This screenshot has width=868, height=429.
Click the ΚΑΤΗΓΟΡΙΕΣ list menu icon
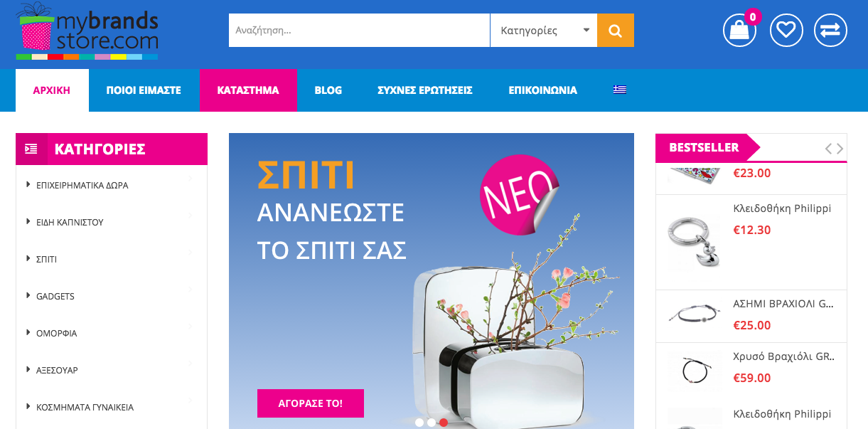[31, 149]
